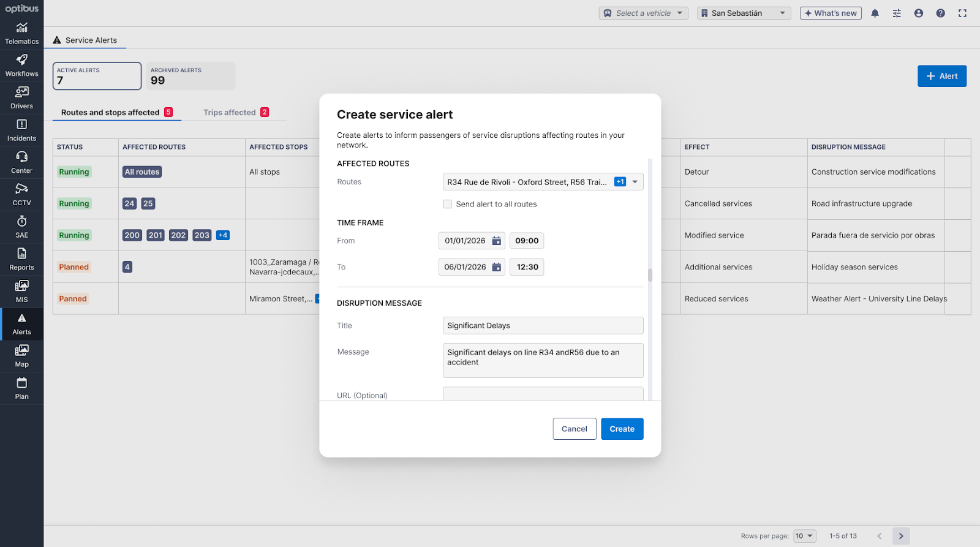980x547 pixels.
Task: Open Center headset icon in sidebar
Action: [21, 156]
